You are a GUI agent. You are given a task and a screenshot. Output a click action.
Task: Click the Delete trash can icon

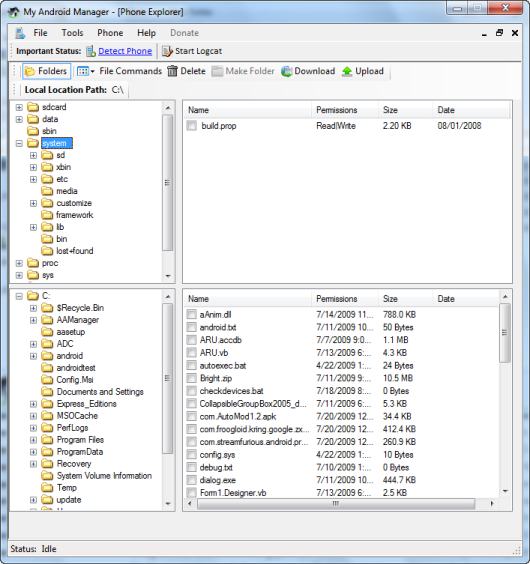point(172,71)
